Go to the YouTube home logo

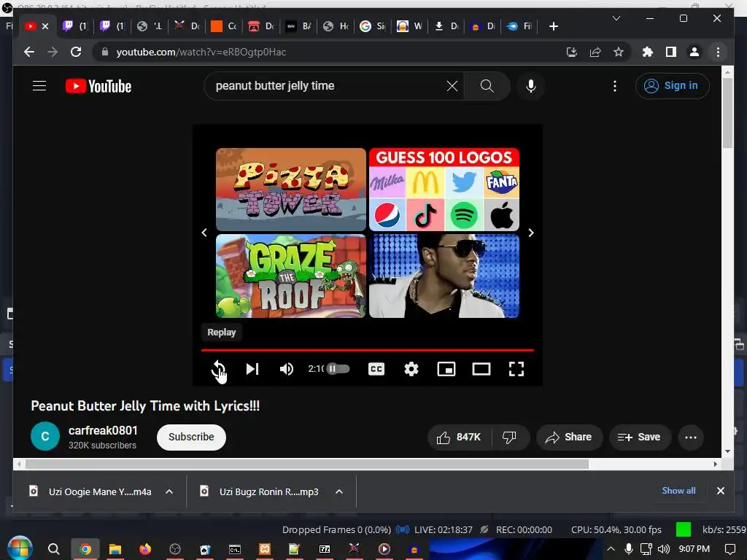tap(98, 86)
